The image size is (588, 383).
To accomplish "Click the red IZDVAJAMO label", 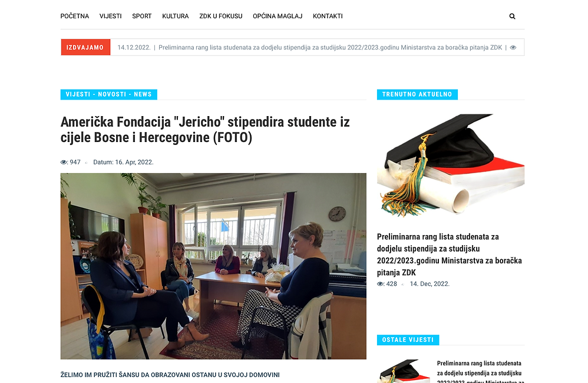I will (x=85, y=47).
